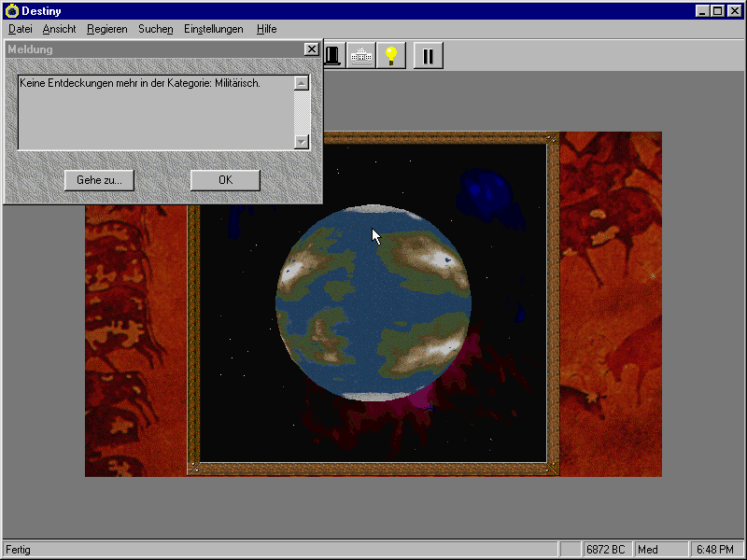Click the message scrollbar up arrow
The width and height of the screenshot is (747, 560).
[301, 83]
